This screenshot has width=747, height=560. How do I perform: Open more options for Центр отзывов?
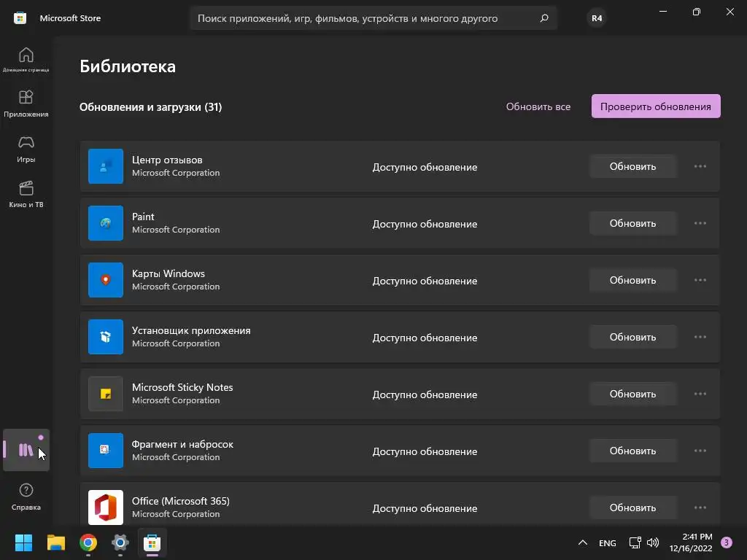700,166
